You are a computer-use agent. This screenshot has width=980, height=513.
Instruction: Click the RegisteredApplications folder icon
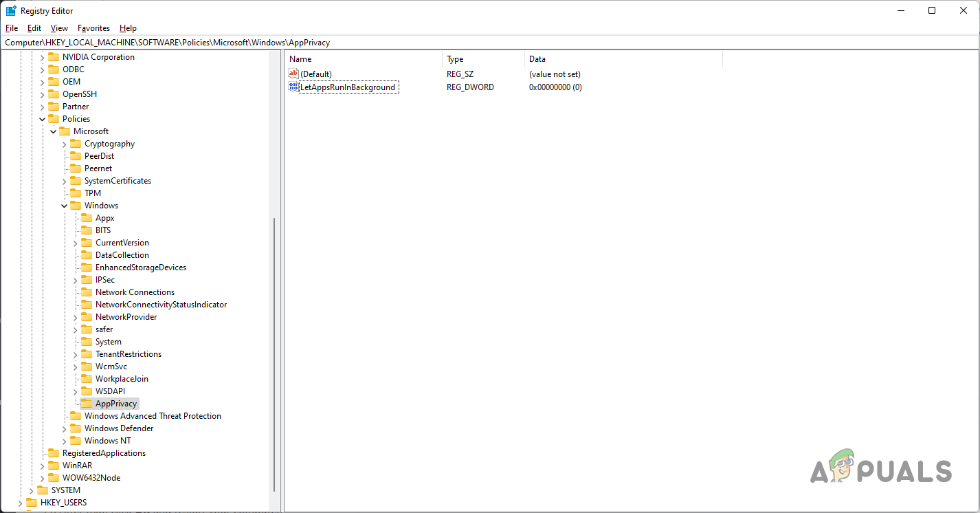(53, 453)
